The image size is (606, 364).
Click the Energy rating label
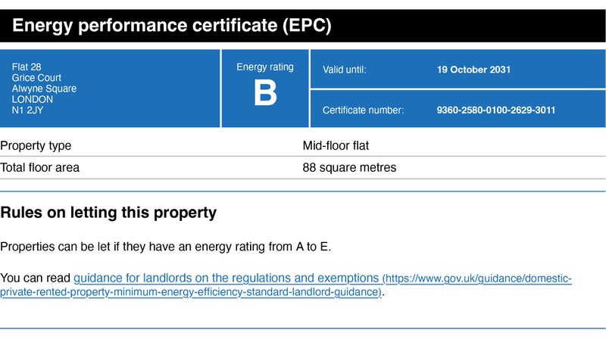[x=265, y=67]
